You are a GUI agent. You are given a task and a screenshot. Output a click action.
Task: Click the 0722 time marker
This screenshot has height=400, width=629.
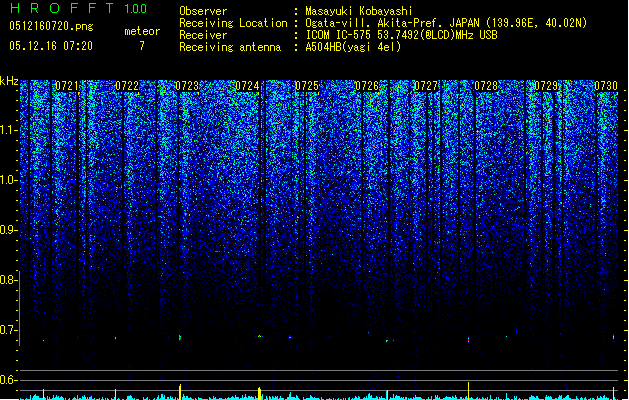[x=127, y=86]
